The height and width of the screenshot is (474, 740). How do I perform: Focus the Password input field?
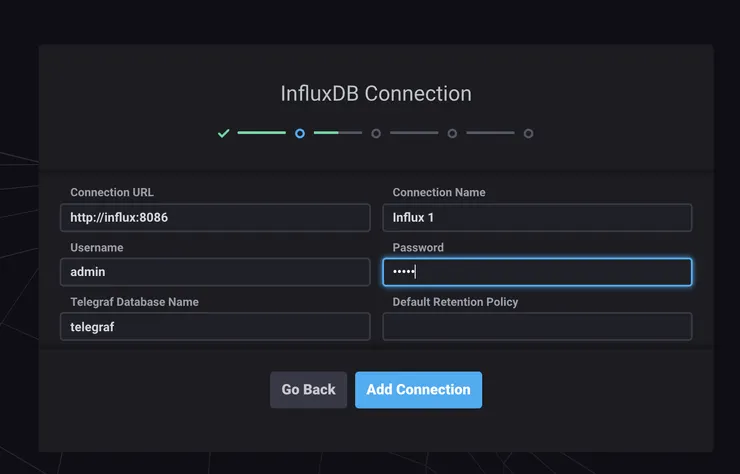[537, 272]
